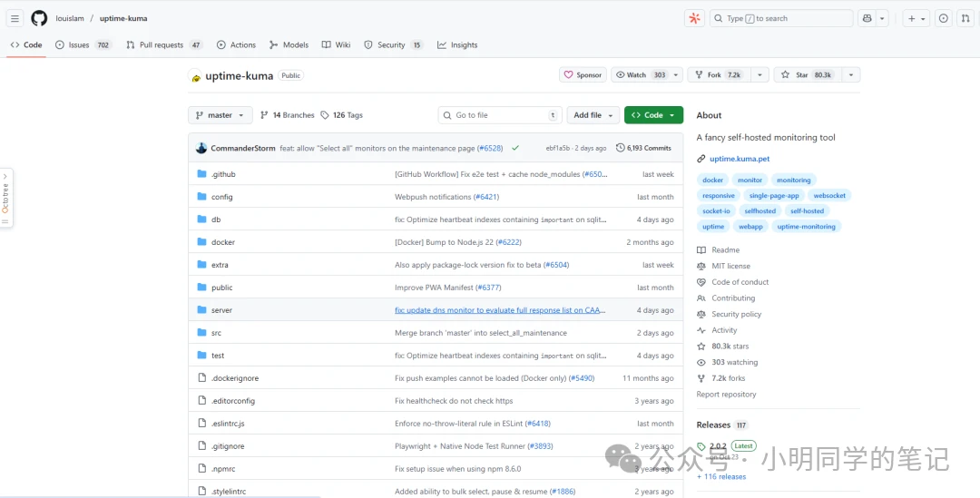This screenshot has width=980, height=498.
Task: Click the GitHub logo
Action: click(x=39, y=18)
